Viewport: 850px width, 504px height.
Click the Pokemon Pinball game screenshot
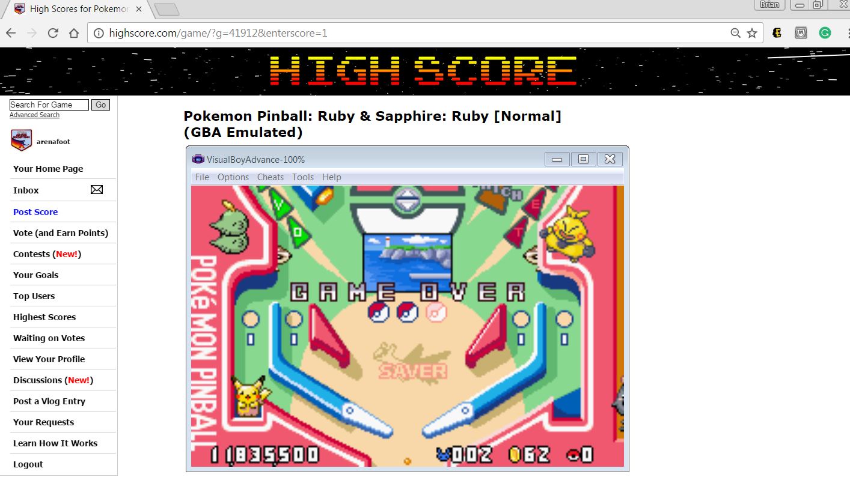coord(407,326)
